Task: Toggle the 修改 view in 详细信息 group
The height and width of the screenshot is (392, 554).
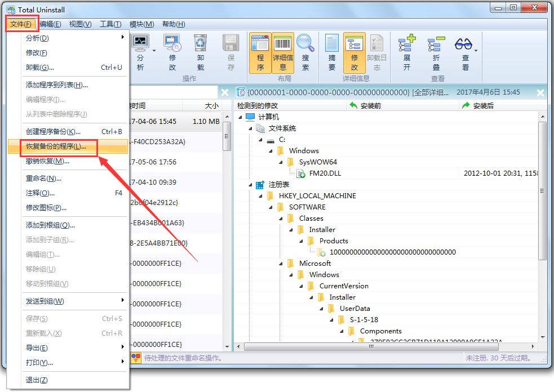Action: 354,52
